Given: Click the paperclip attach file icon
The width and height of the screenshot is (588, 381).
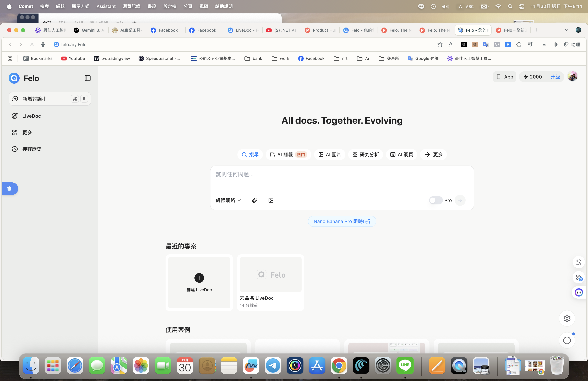Looking at the screenshot, I should pos(254,200).
